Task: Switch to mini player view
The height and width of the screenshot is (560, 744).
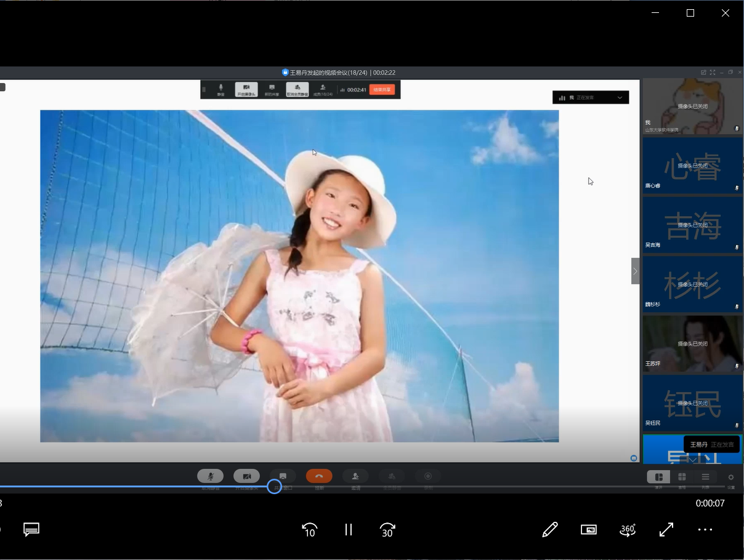Action: point(589,530)
